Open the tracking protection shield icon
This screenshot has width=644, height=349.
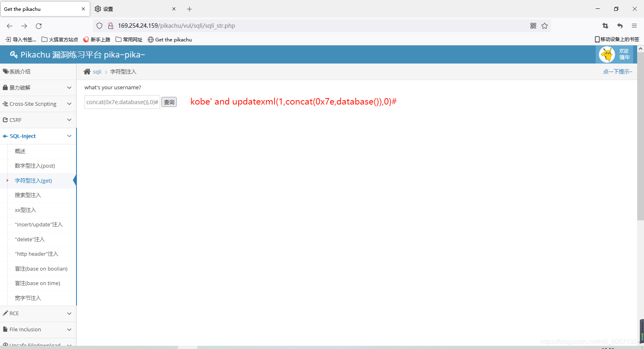pos(99,26)
